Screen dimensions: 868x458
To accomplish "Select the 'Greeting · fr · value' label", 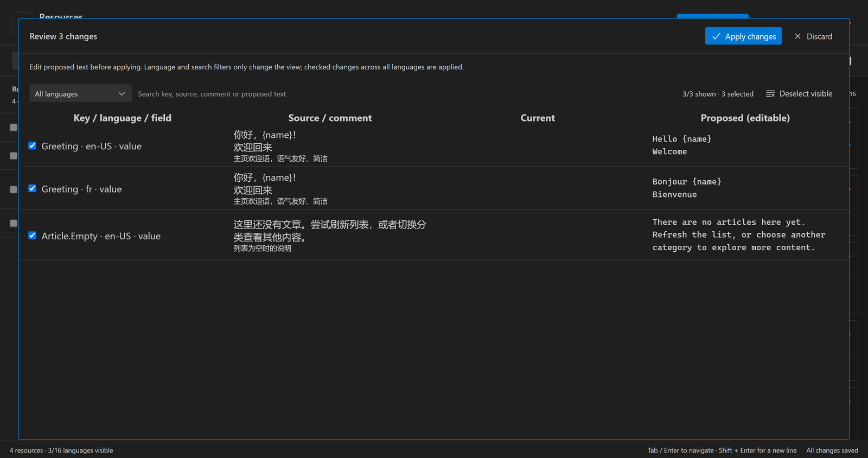I will (81, 189).
